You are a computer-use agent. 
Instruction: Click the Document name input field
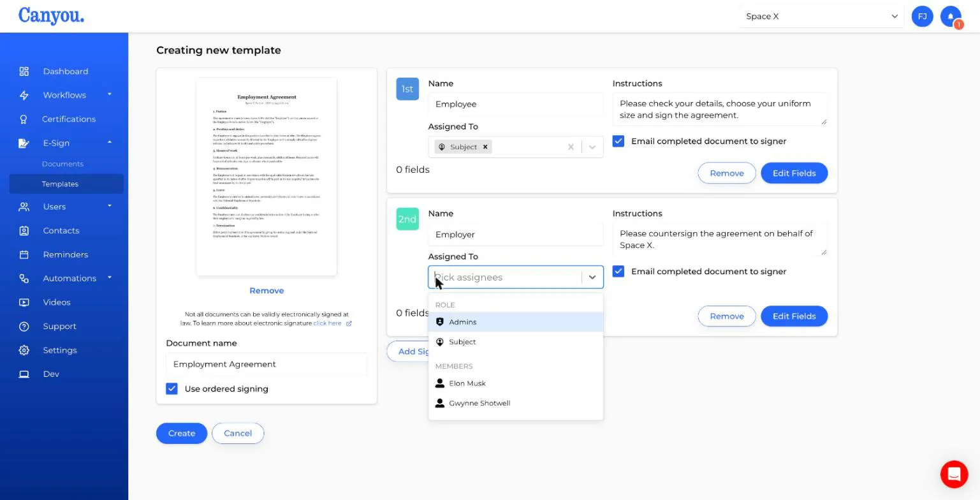(267, 364)
